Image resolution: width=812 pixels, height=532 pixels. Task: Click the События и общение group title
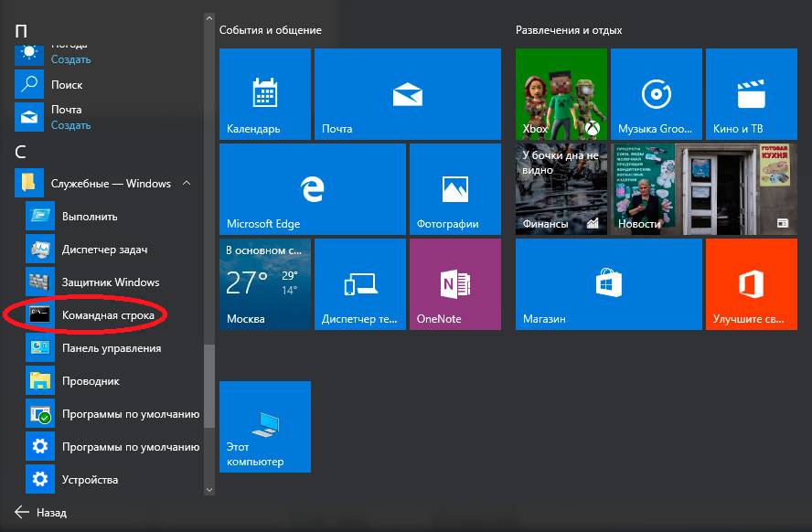coord(270,30)
